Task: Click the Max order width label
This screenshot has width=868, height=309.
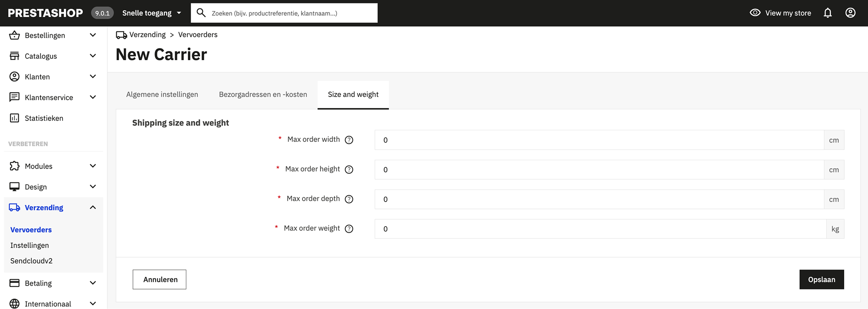Action: (x=313, y=139)
